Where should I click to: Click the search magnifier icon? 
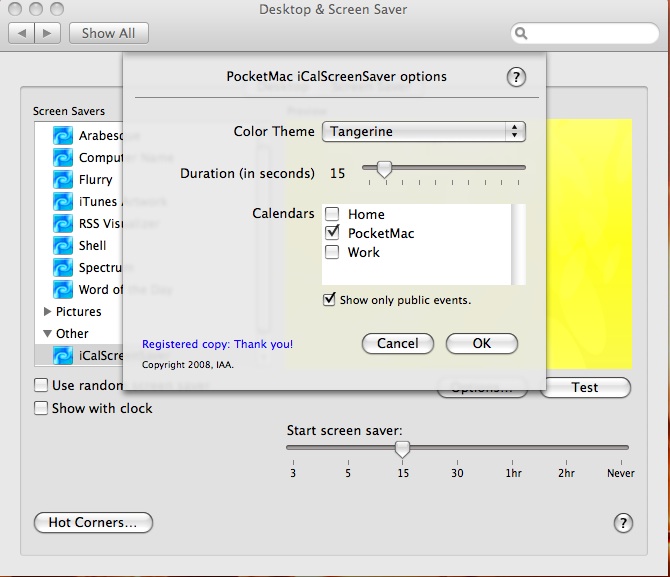pyautogui.click(x=521, y=33)
